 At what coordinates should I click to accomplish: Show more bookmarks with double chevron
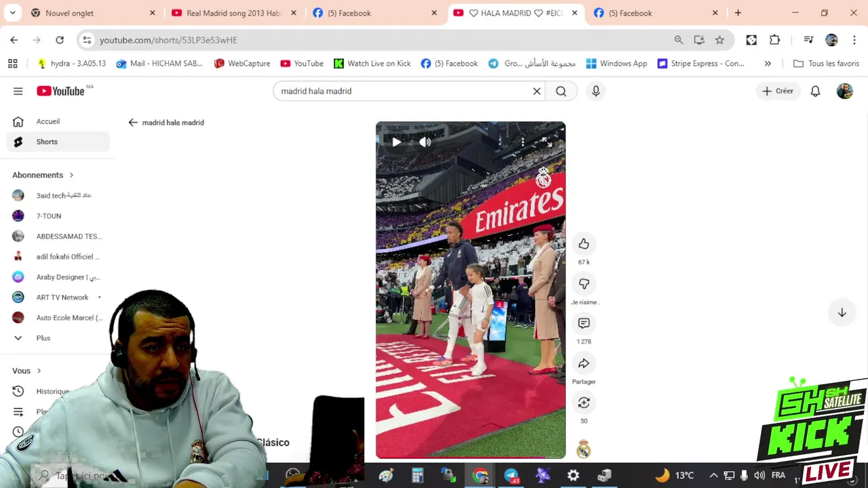click(x=768, y=63)
